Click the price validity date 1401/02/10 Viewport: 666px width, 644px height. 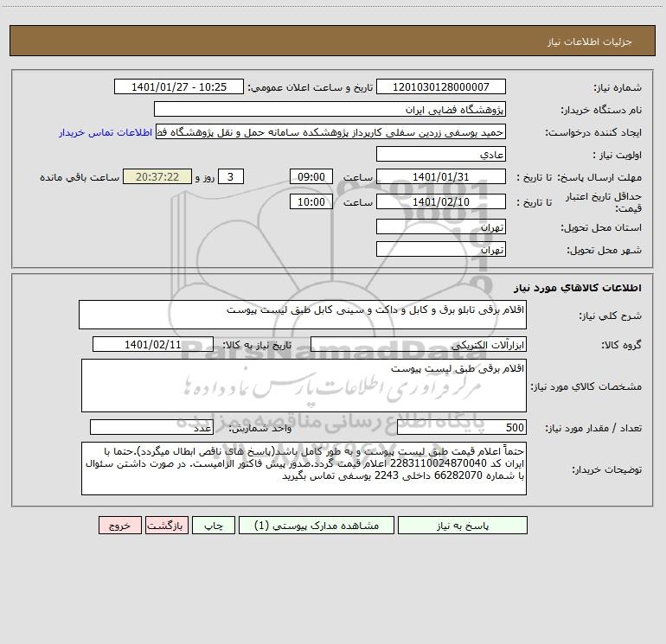tap(441, 201)
